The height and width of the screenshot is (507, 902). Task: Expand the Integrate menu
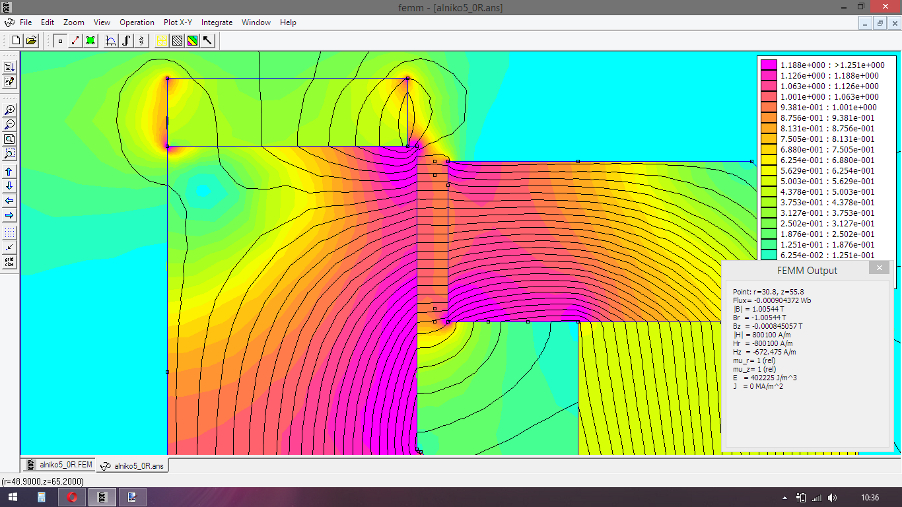(x=217, y=22)
